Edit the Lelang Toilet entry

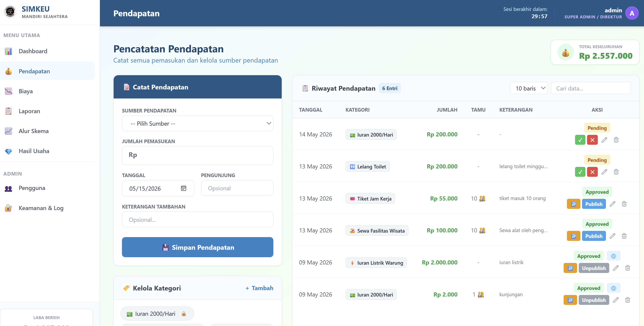pos(604,172)
